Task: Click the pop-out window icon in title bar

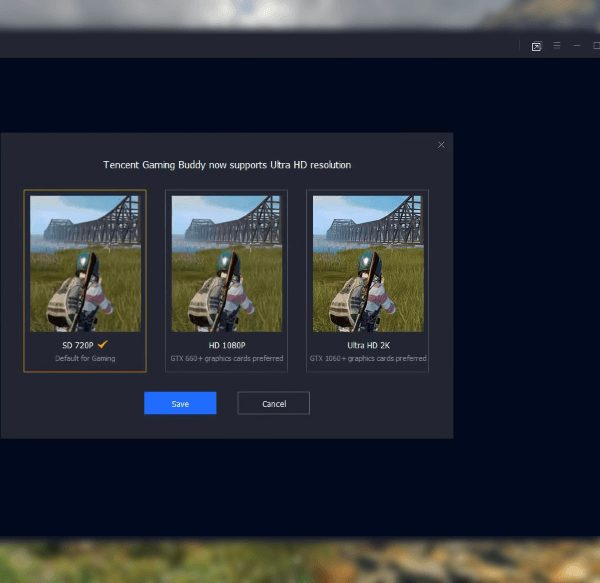Action: coord(536,46)
